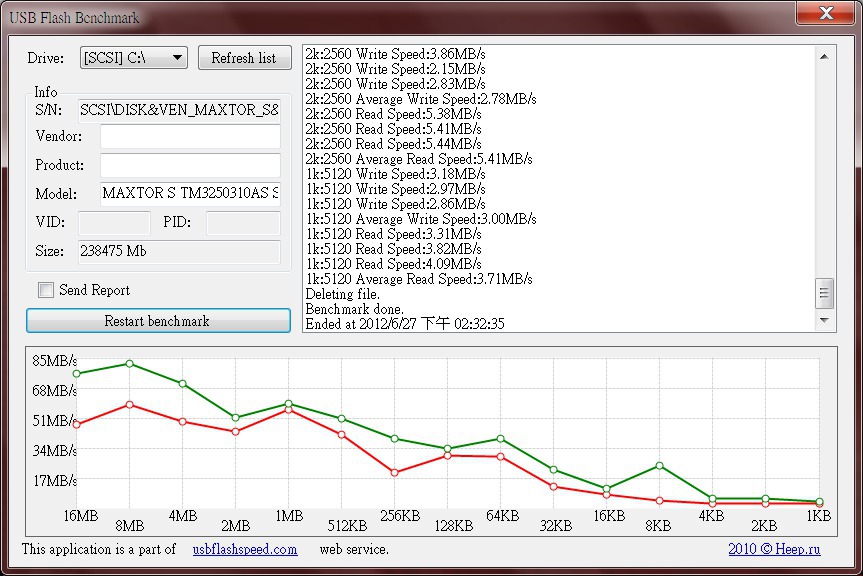Click the log scrollbar thumb
The width and height of the screenshot is (863, 576).
pyautogui.click(x=825, y=293)
